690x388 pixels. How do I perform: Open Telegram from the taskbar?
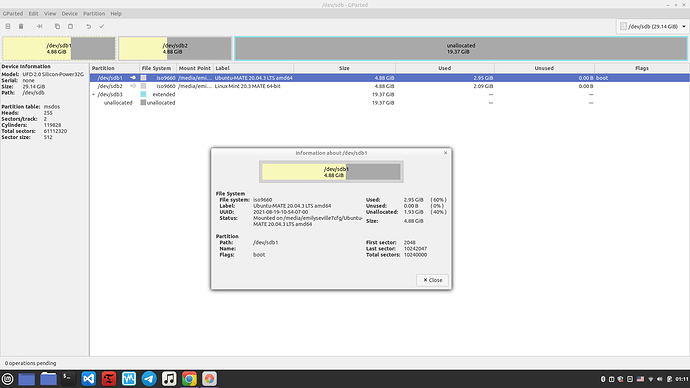[149, 379]
